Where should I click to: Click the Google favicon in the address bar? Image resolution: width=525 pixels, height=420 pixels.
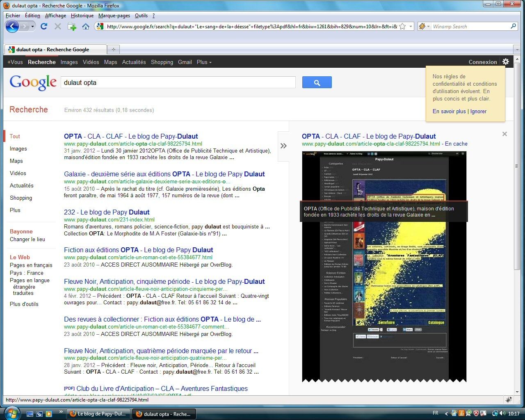click(x=100, y=26)
